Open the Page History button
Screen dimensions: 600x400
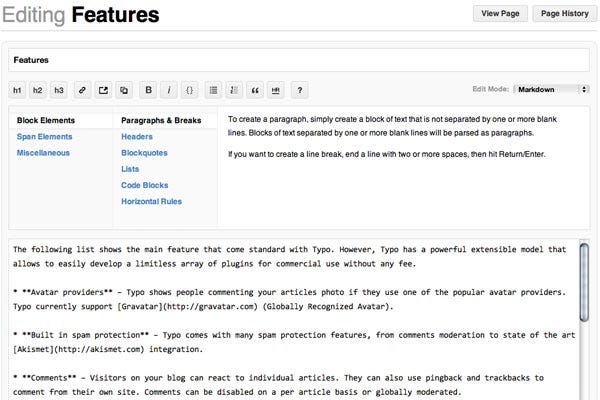564,13
